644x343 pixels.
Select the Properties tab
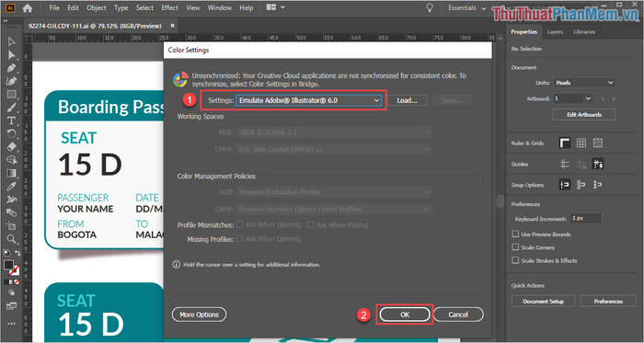point(524,31)
